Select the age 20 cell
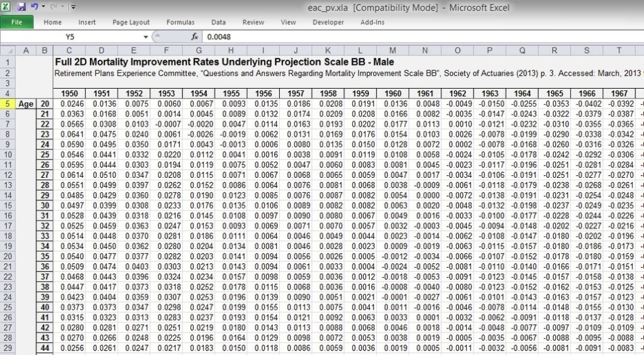The image size is (644, 355). click(45, 104)
